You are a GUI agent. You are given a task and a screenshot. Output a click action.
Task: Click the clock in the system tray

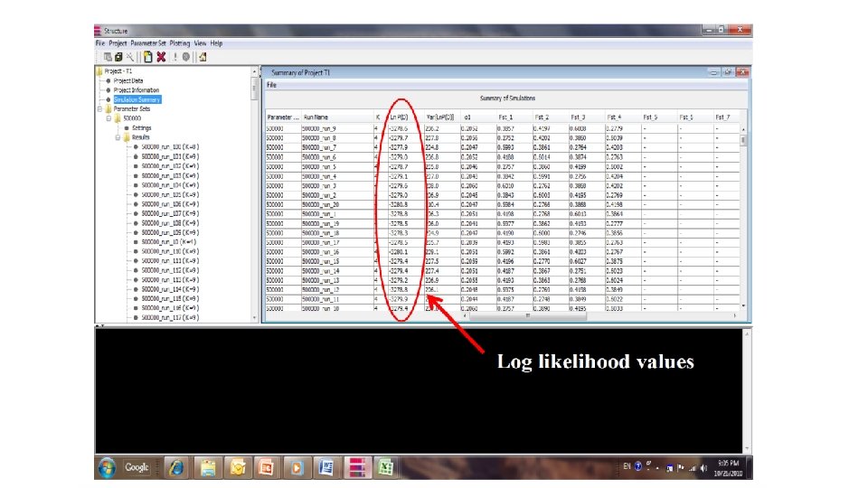[728, 468]
